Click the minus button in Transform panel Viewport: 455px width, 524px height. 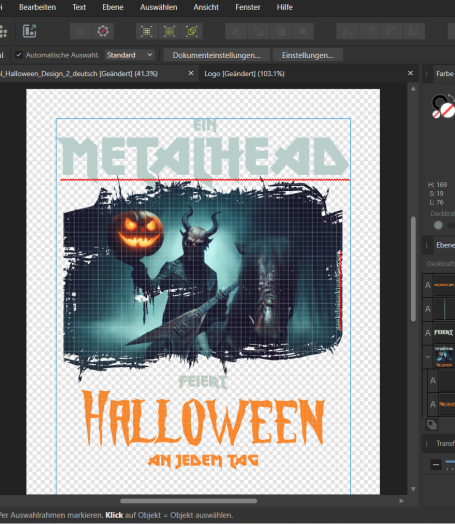click(436, 465)
